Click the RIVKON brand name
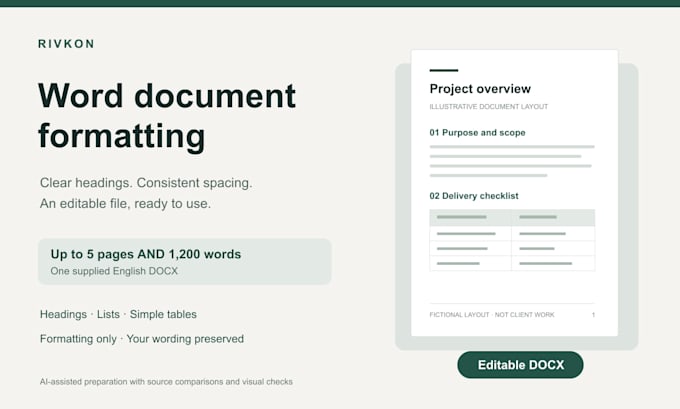The height and width of the screenshot is (409, 680). (66, 44)
